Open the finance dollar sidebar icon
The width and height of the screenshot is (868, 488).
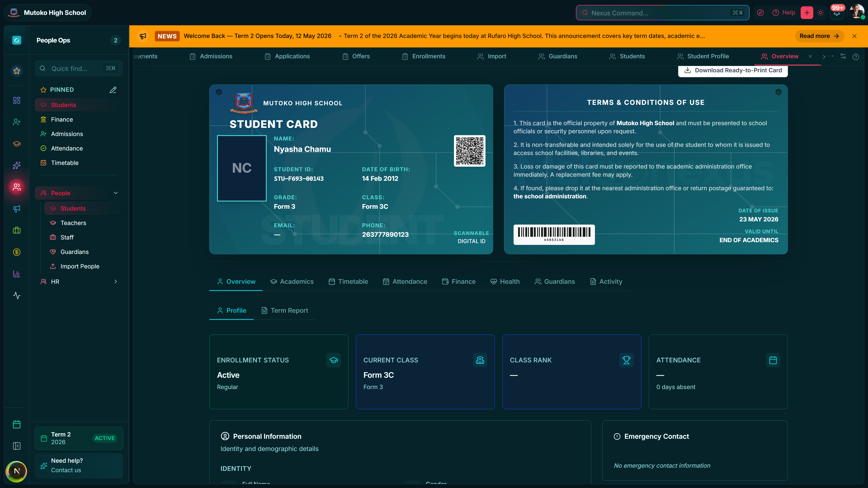click(17, 252)
